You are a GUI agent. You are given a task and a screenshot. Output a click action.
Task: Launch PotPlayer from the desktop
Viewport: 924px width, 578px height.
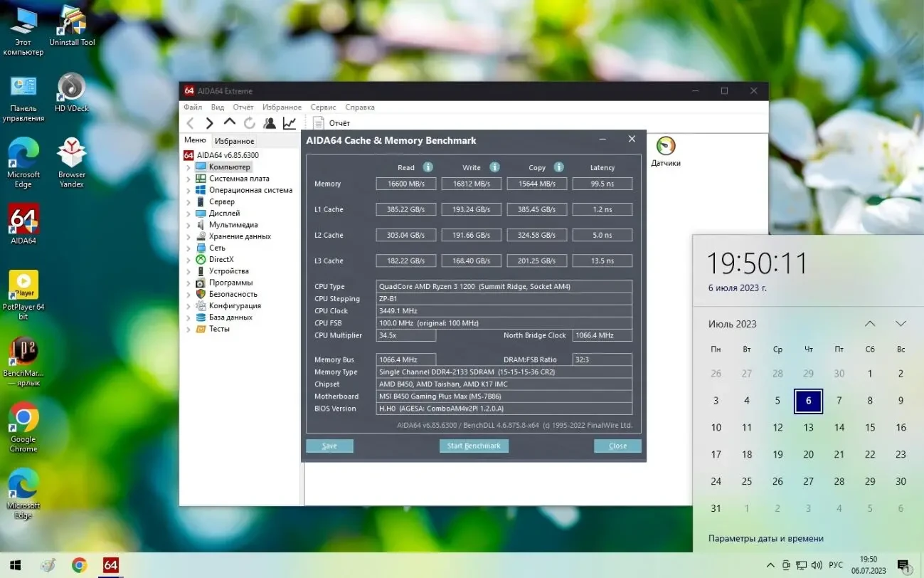(x=23, y=285)
